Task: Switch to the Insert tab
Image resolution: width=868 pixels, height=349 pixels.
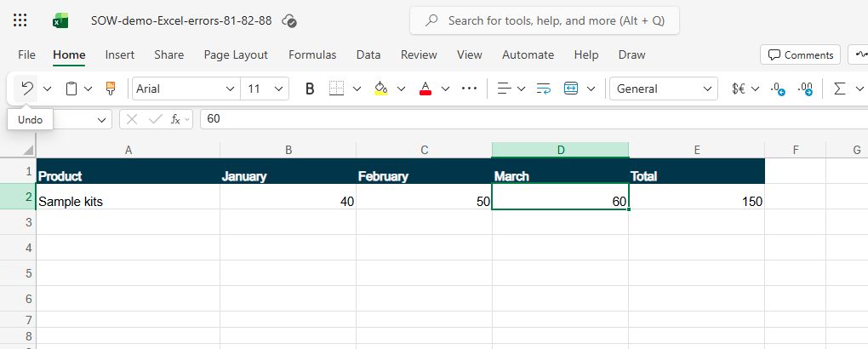Action: coord(120,54)
